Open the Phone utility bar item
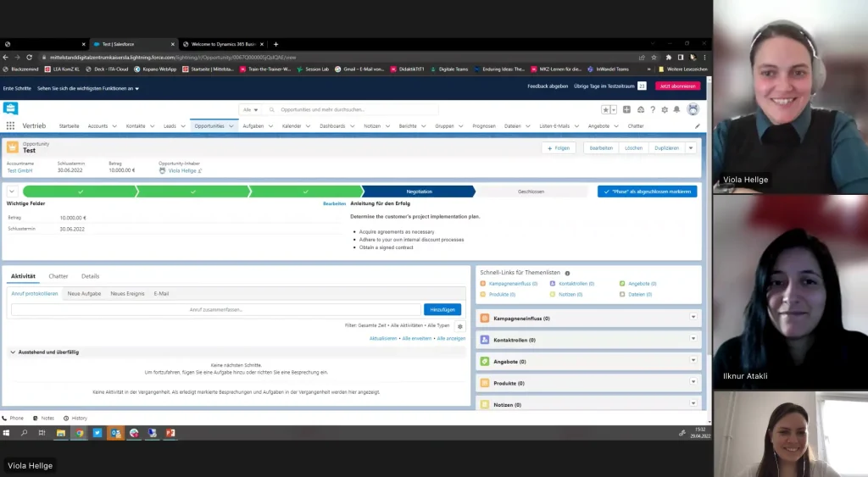This screenshot has width=868, height=477. (x=13, y=419)
